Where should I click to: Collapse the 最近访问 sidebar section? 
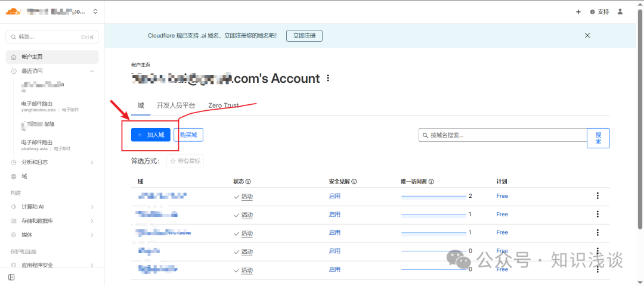pos(92,71)
